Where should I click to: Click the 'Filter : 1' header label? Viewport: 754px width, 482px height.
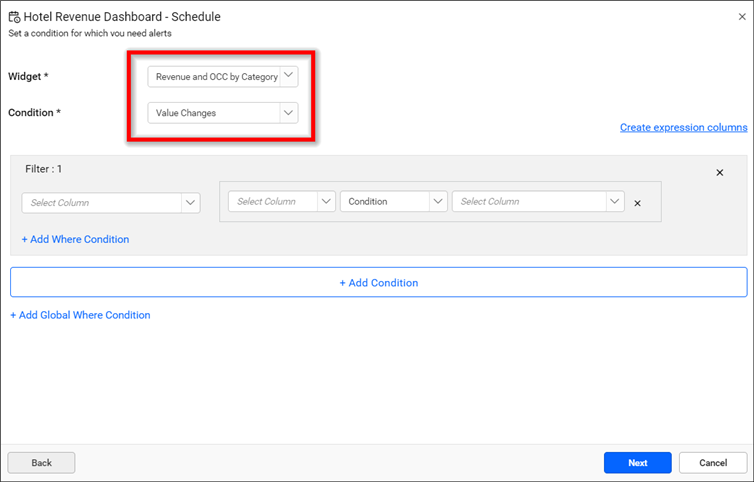tap(43, 170)
